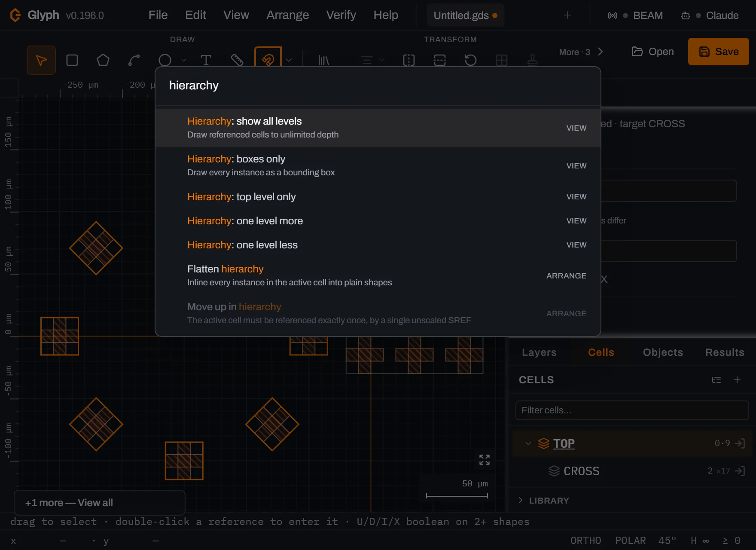
Task: Choose 'Hierarchy: boxes only' command
Action: tap(378, 165)
